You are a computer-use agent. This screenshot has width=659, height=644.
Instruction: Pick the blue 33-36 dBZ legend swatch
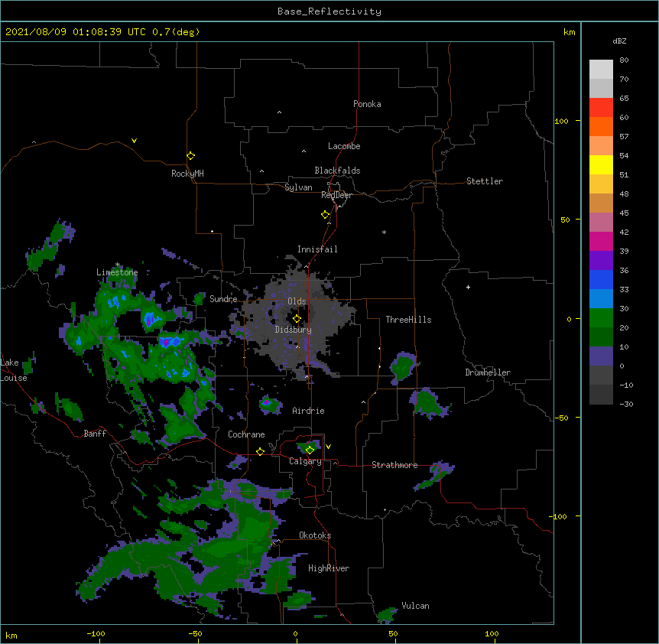coord(601,279)
